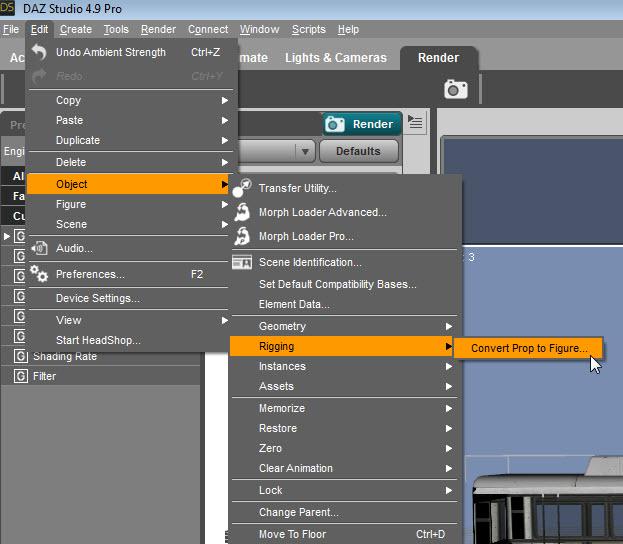This screenshot has height=544, width=623.
Task: Expand the Instances submenu arrow
Action: click(x=449, y=366)
